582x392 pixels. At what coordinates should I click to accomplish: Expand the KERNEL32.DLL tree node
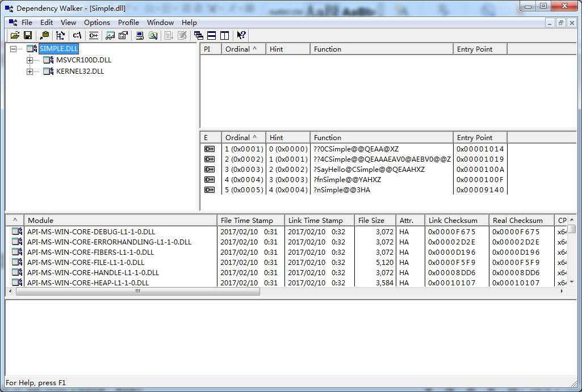tap(30, 71)
